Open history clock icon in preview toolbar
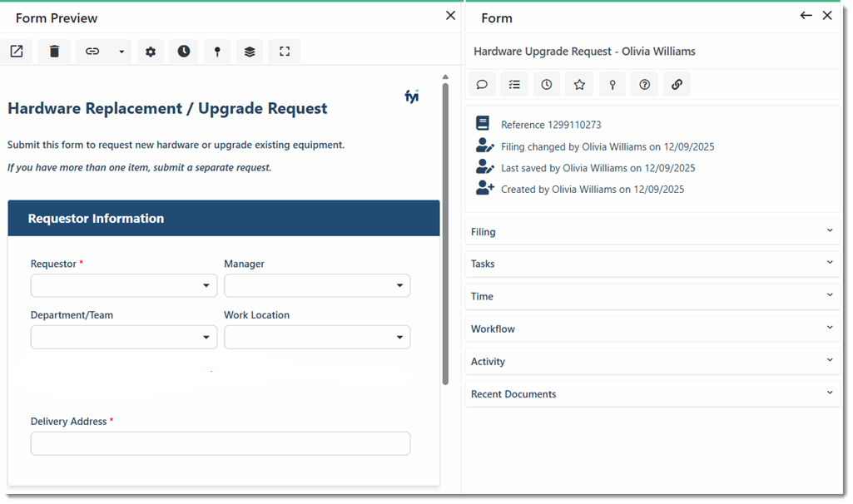This screenshot has width=853, height=504. click(x=184, y=51)
